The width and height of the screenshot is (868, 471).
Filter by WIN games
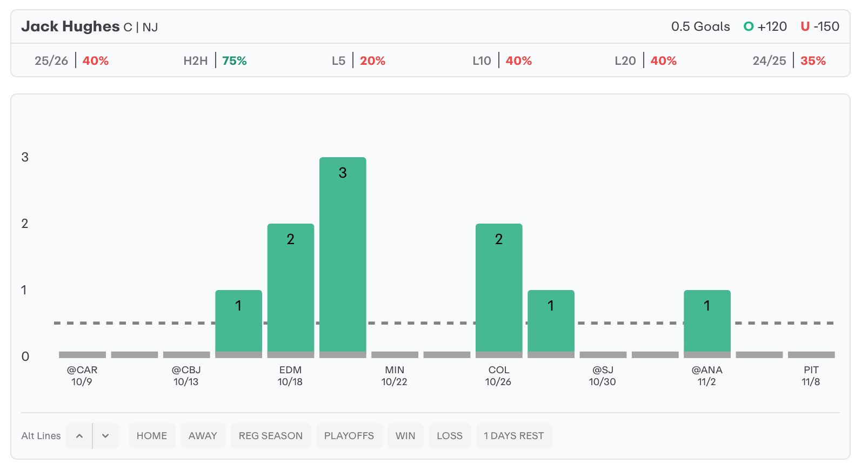(405, 436)
